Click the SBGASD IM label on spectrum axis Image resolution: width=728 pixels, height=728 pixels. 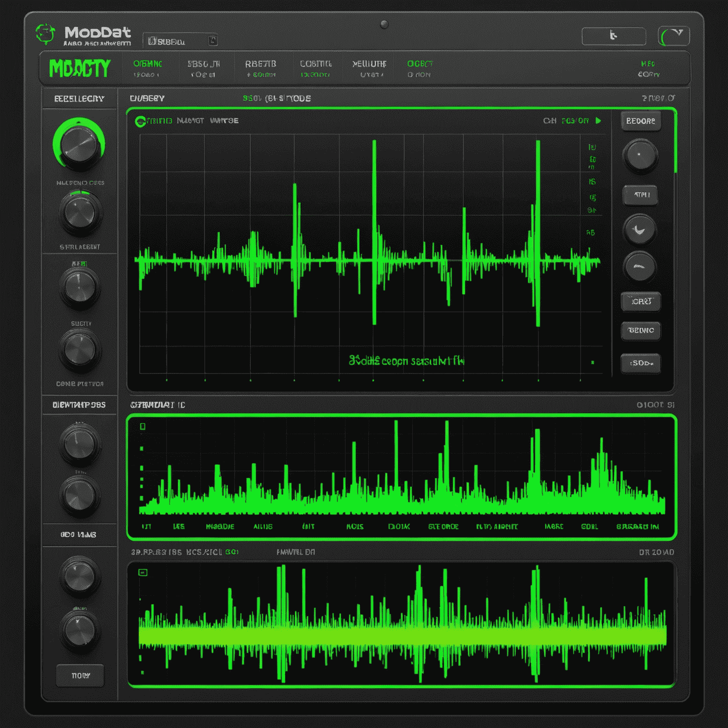[637, 527]
